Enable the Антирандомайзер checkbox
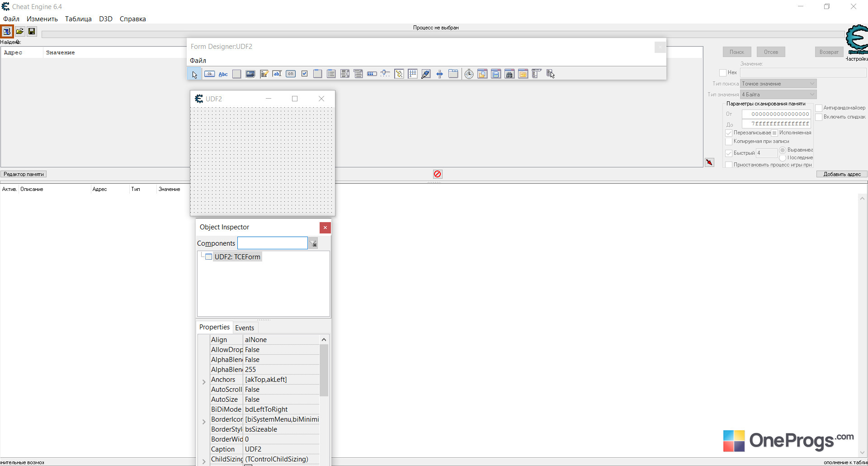868x466 pixels. 819,108
